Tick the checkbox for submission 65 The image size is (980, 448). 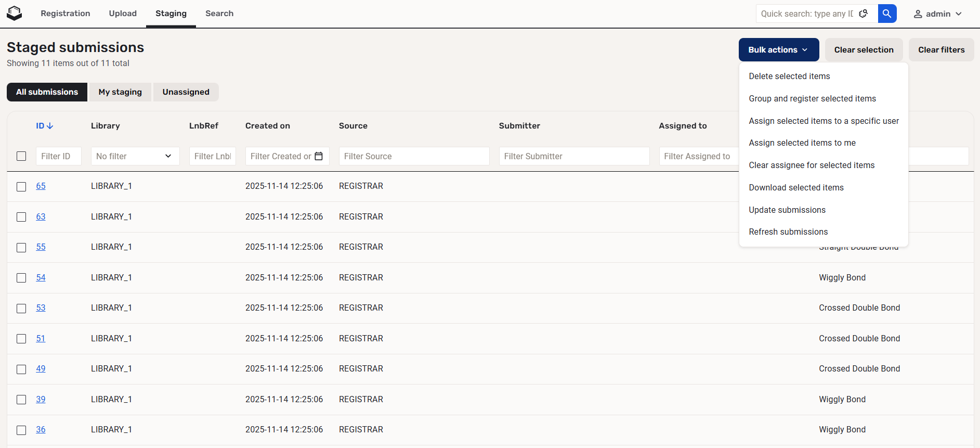point(21,187)
